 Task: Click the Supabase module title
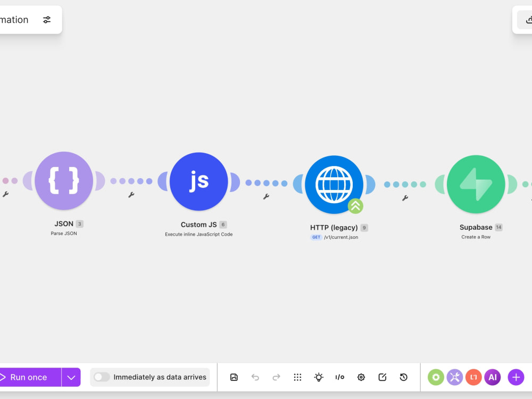[476, 227]
